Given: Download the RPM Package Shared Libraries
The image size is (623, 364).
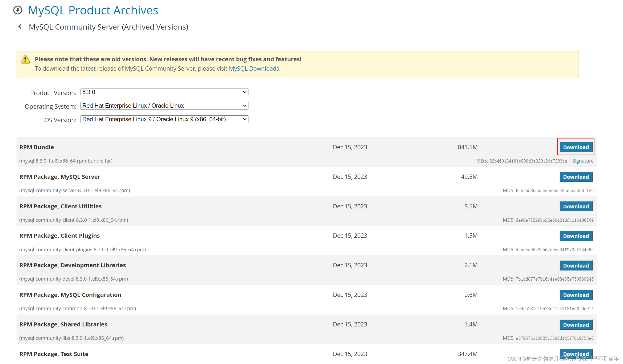Looking at the screenshot, I should coord(575,324).
